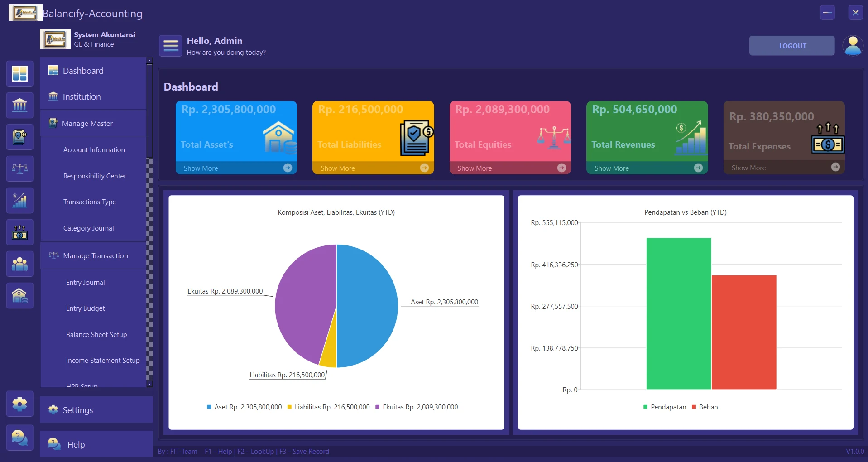This screenshot has width=868, height=462.
Task: Click Show More on Total Asset's card
Action: click(x=201, y=168)
